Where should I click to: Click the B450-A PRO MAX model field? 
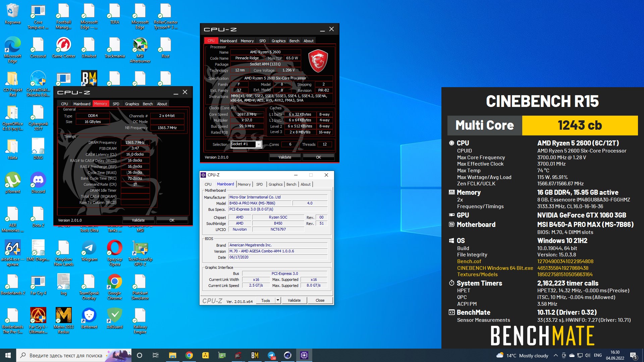click(260, 203)
